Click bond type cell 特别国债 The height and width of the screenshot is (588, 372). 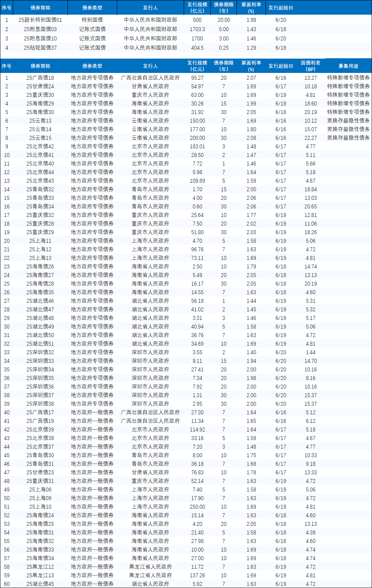[92, 20]
